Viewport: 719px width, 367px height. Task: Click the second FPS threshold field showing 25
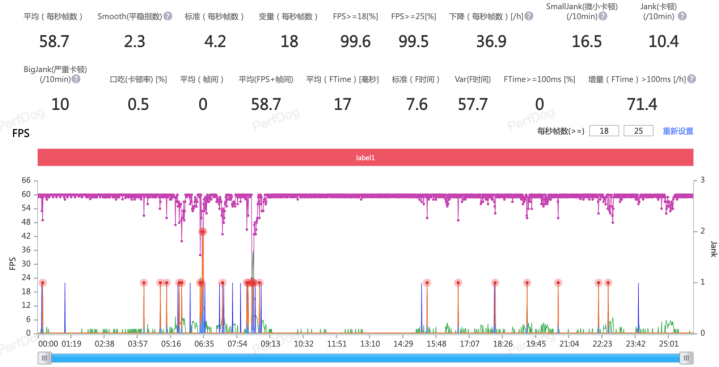(x=638, y=131)
